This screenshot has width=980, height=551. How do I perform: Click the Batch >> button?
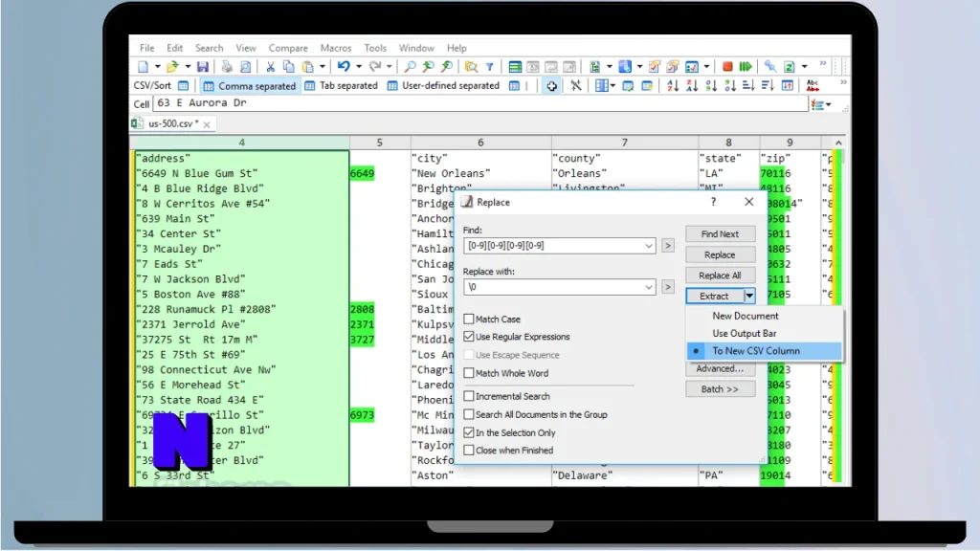click(720, 389)
